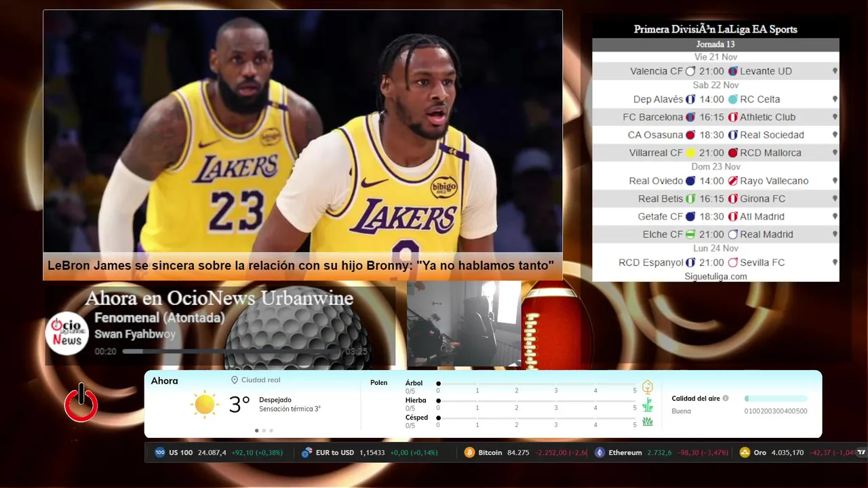Click the Dom 23 Nov date row
Image resolution: width=868 pixels, height=488 pixels.
click(715, 167)
